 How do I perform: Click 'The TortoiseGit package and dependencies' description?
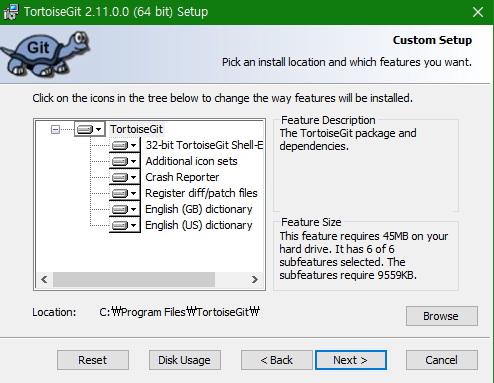348,139
